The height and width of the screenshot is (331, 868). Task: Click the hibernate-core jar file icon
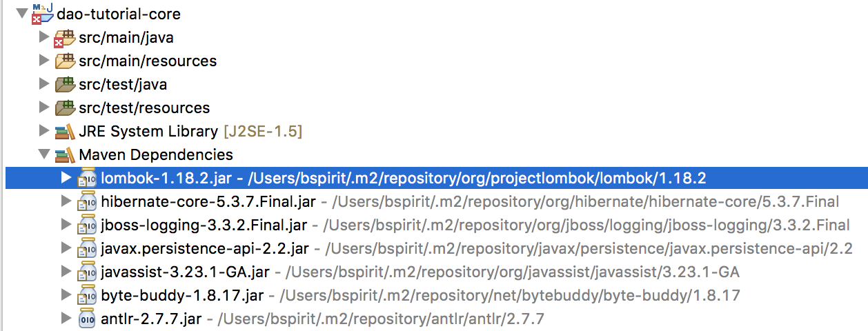coord(86,202)
